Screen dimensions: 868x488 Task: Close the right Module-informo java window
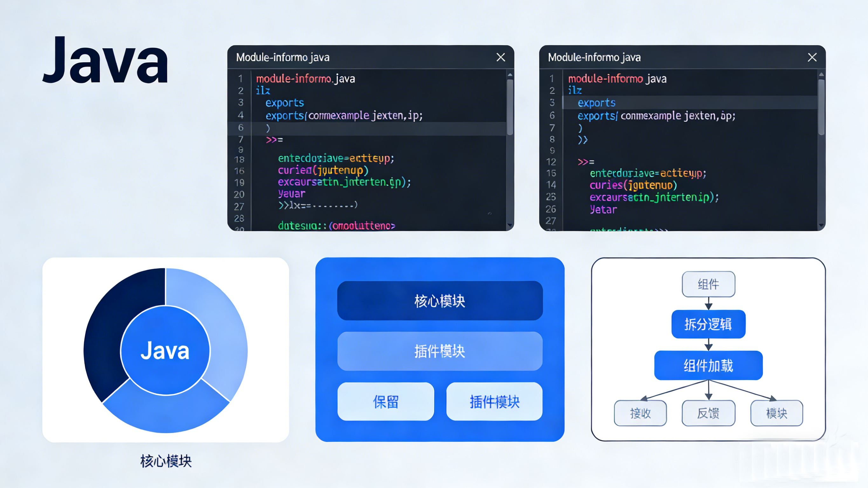[812, 57]
